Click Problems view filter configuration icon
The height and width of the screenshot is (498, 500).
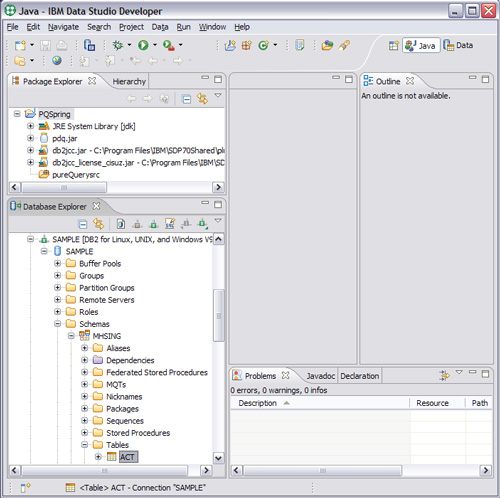click(444, 376)
